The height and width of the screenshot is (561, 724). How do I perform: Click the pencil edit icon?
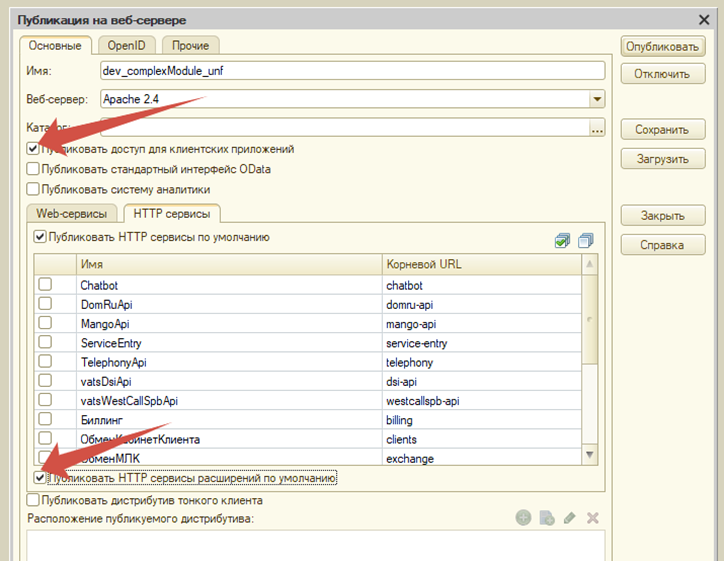coord(569,518)
